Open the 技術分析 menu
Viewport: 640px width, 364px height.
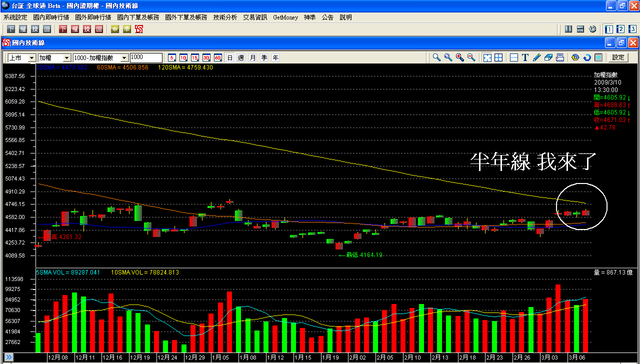point(225,17)
